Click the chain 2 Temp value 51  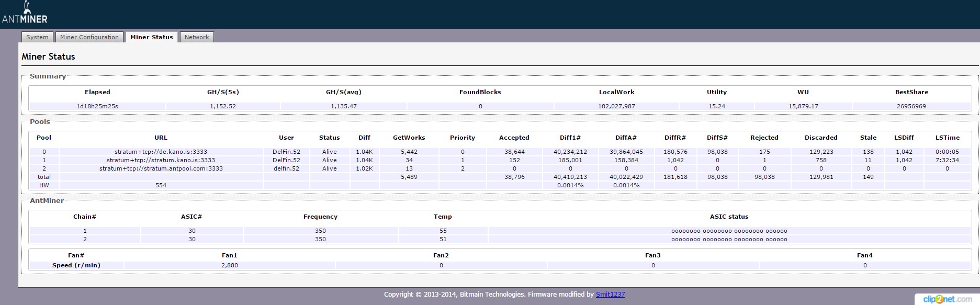443,239
